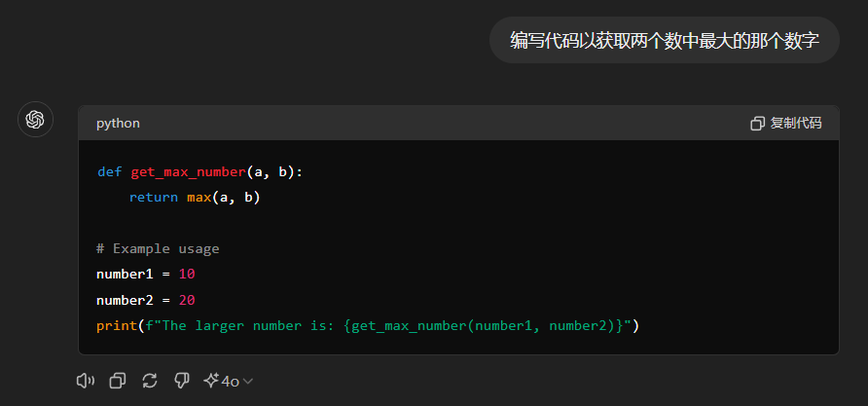This screenshot has width=868, height=406.
Task: Click the python language label
Action: pyautogui.click(x=118, y=124)
